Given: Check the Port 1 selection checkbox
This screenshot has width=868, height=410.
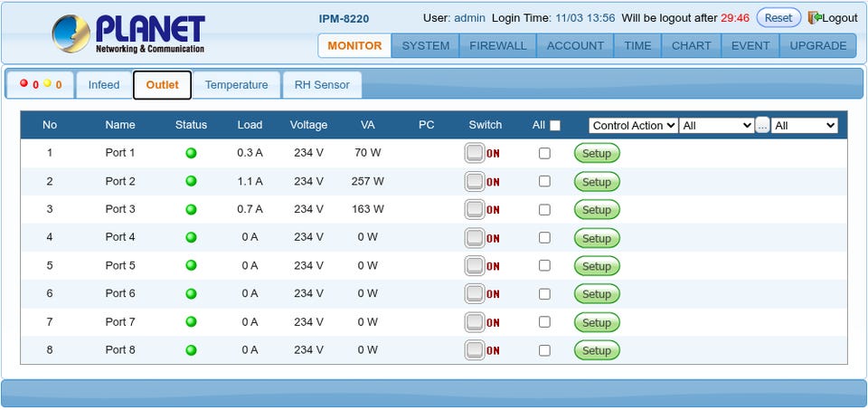Looking at the screenshot, I should [544, 154].
